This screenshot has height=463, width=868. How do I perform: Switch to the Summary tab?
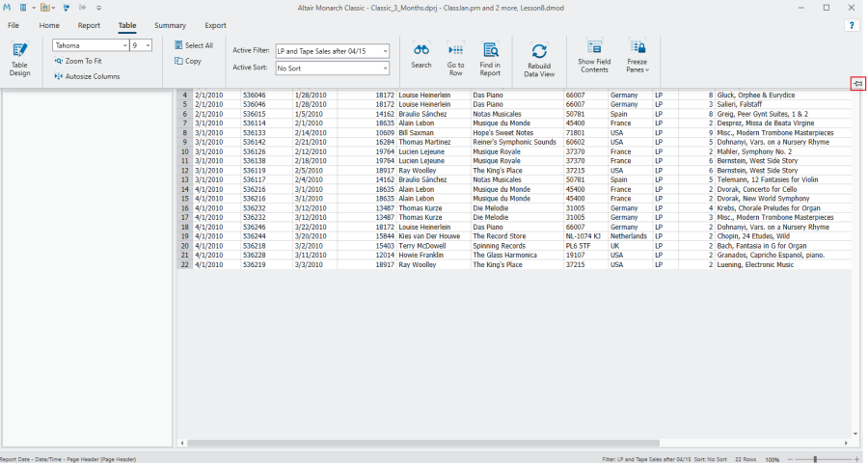click(170, 25)
